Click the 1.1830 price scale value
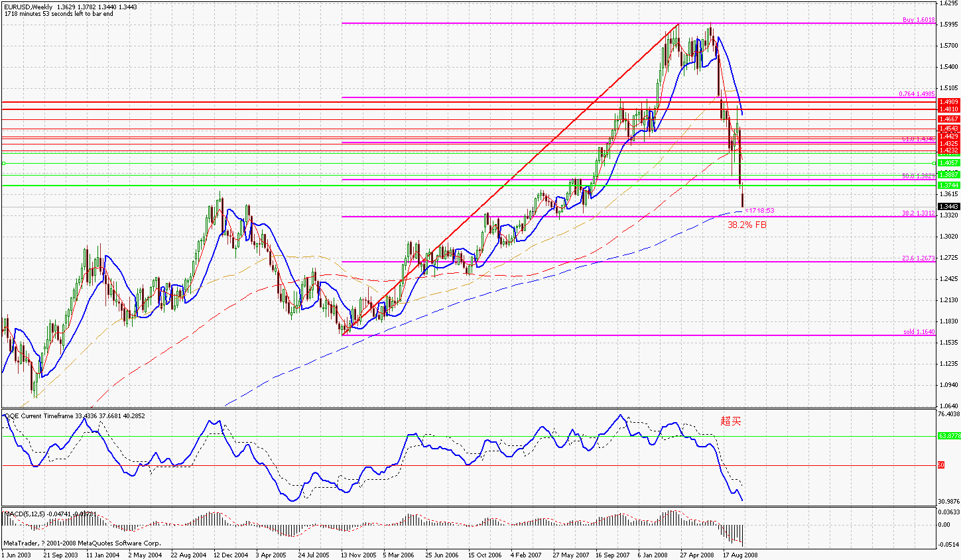Image resolution: width=961 pixels, height=560 pixels. coord(949,321)
